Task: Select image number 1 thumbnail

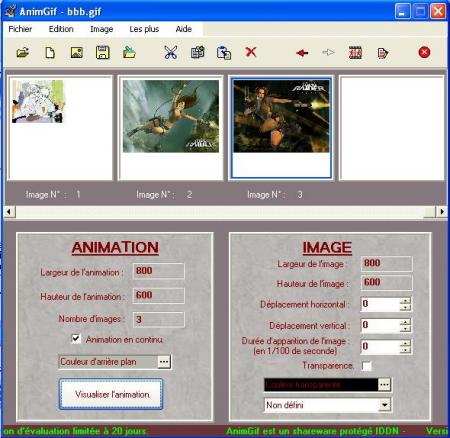Action: coord(60,128)
